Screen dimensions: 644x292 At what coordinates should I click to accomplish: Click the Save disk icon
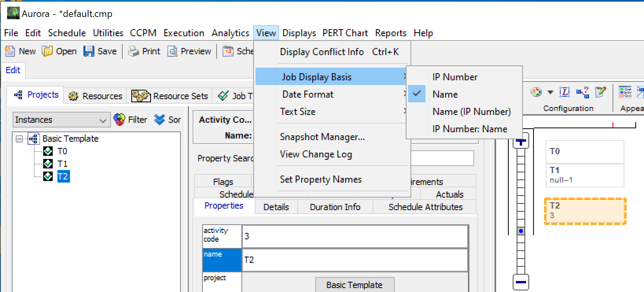pyautogui.click(x=89, y=51)
